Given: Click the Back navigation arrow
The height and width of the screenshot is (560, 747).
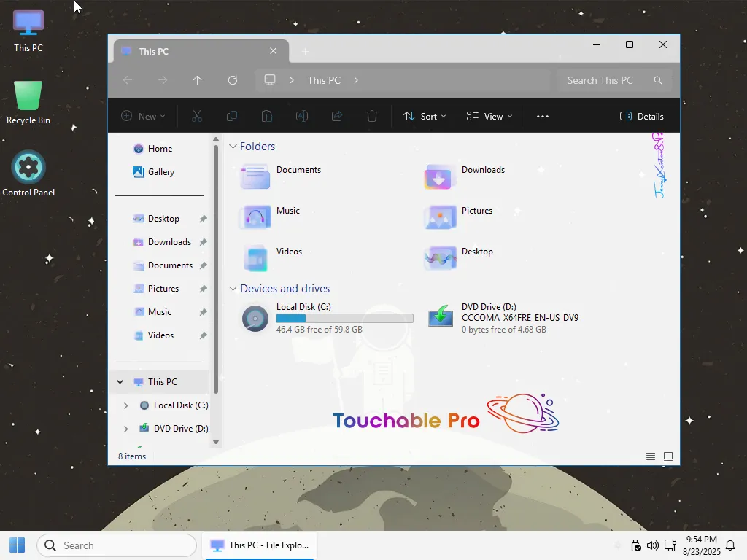Looking at the screenshot, I should [128, 80].
